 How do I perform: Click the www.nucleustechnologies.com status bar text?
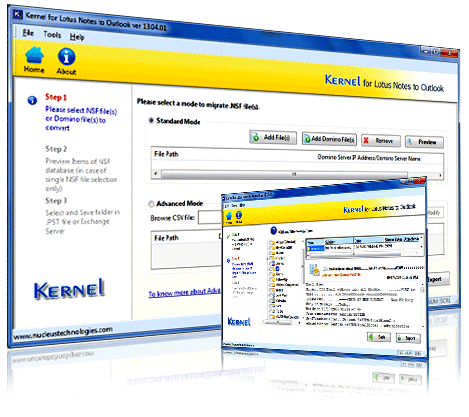63,333
